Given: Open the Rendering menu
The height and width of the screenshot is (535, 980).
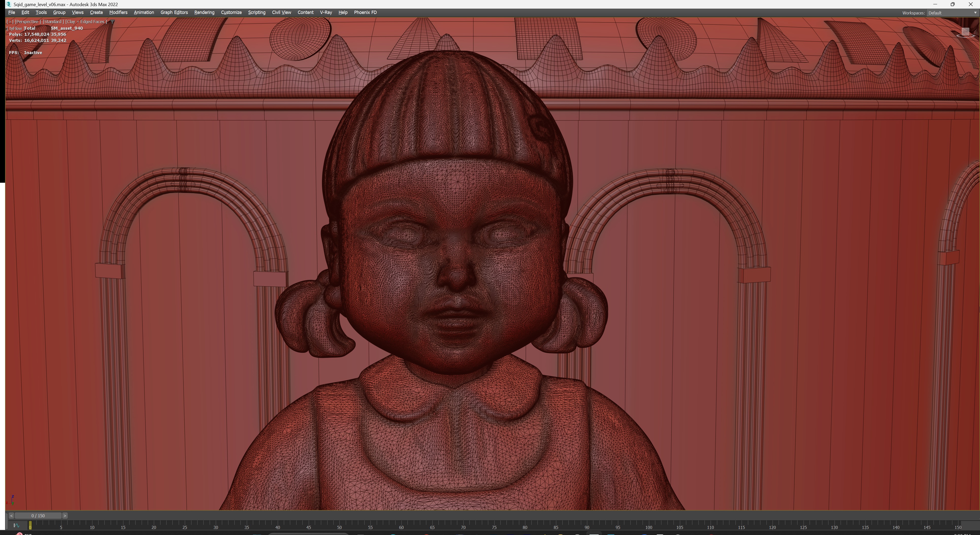Looking at the screenshot, I should tap(204, 12).
